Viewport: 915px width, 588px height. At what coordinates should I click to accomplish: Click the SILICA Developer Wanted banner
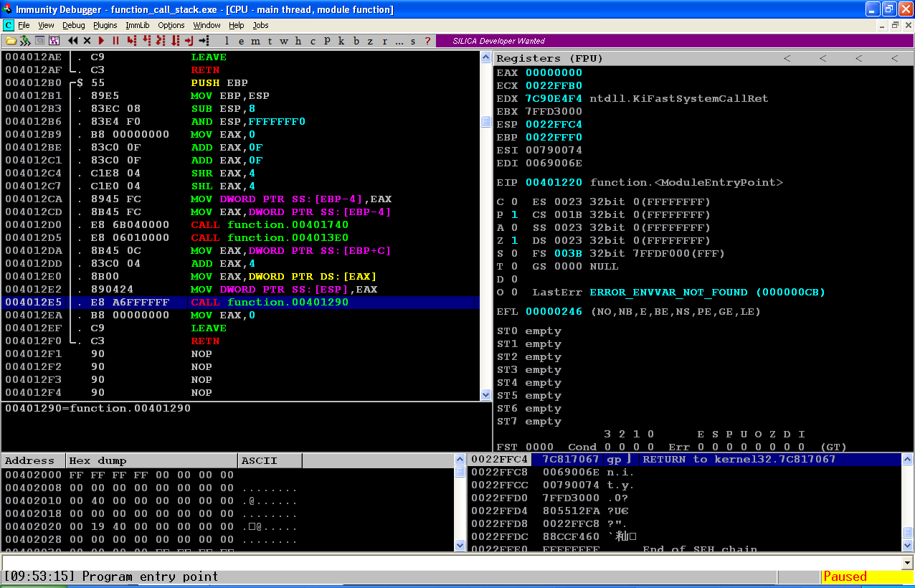tap(500, 41)
